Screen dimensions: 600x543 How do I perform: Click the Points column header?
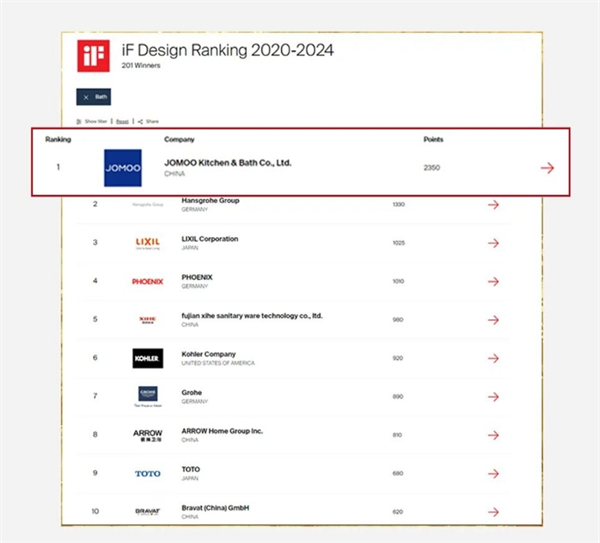[x=433, y=139]
